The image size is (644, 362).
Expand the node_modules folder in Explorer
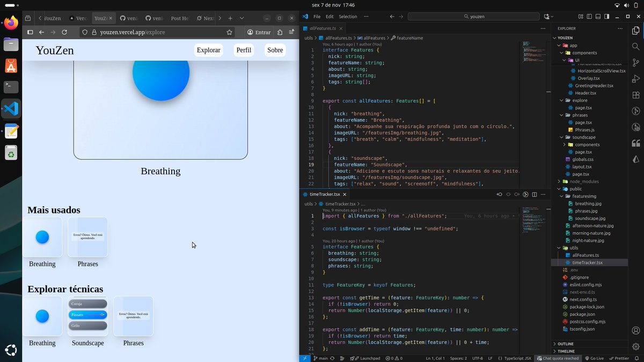(x=590, y=181)
